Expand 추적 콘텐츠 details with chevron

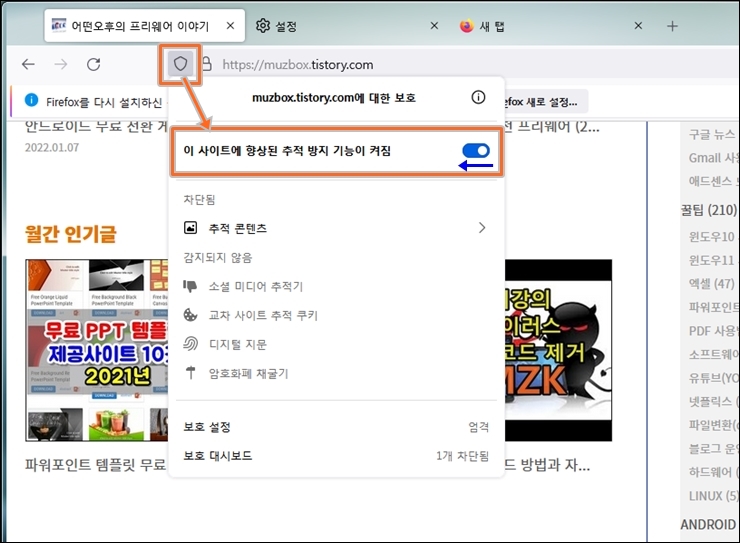(482, 228)
